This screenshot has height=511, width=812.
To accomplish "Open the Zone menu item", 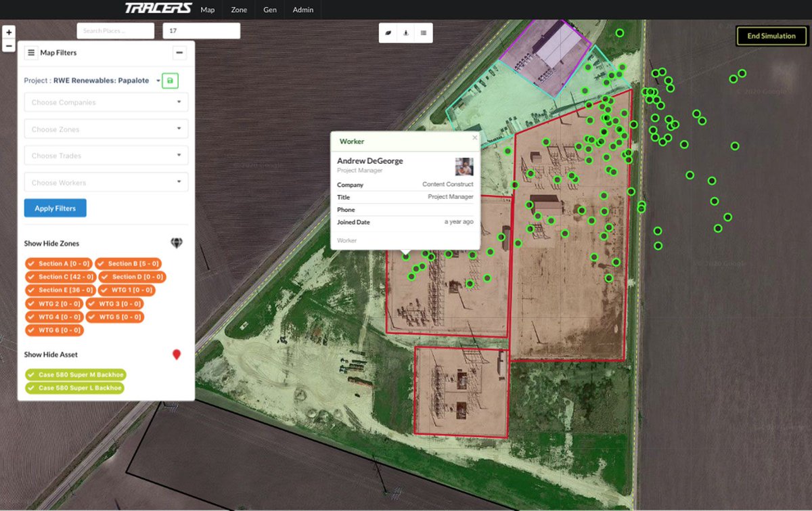I will (239, 9).
